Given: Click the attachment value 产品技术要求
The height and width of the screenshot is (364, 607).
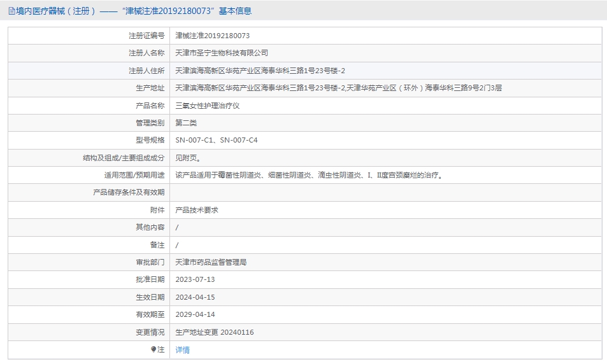Looking at the screenshot, I should [197, 210].
